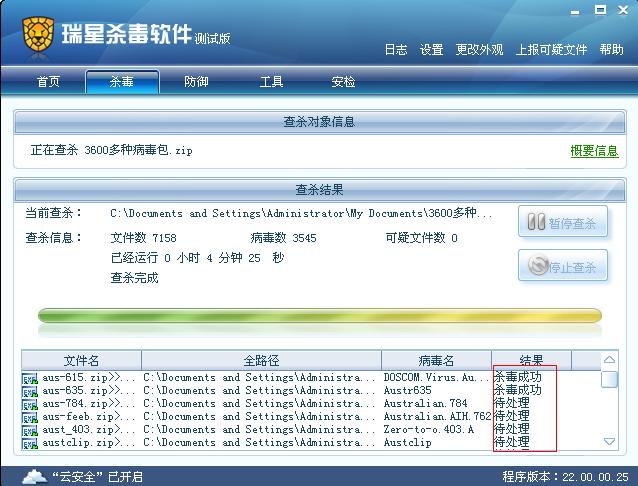The height and width of the screenshot is (486, 638).
Task: Click the 暂停查杀 pause scan button
Action: [563, 222]
